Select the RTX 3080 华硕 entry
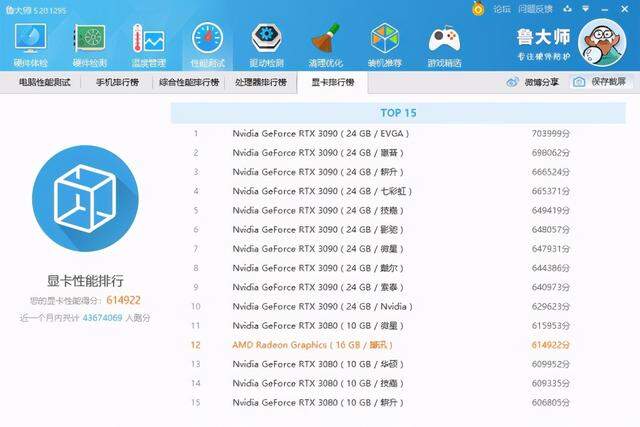640x427 pixels. (x=318, y=364)
